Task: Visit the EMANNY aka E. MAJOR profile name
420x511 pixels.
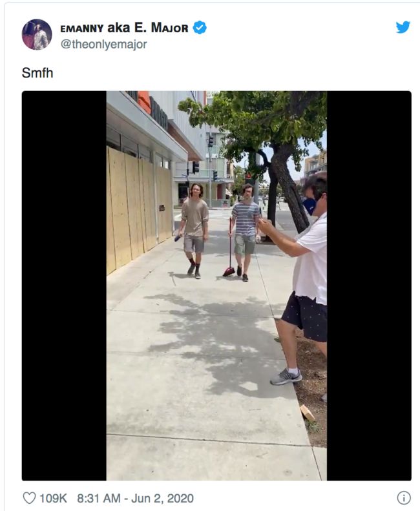Action: [x=124, y=28]
